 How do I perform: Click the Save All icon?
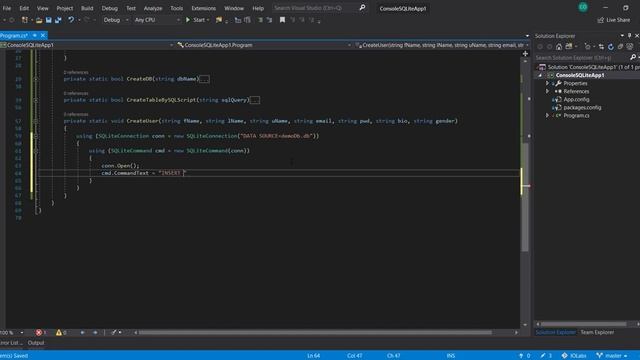(58, 20)
